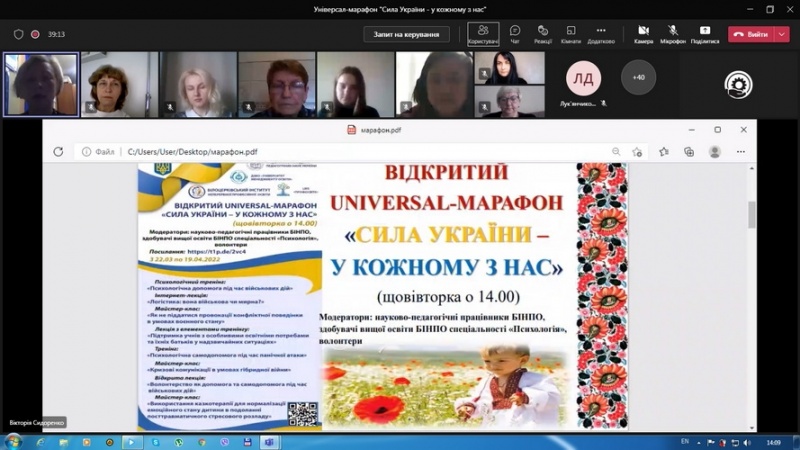Screen dimensions: 800x450
Task: Select the марафон.pdf browser tab title
Action: (380, 130)
